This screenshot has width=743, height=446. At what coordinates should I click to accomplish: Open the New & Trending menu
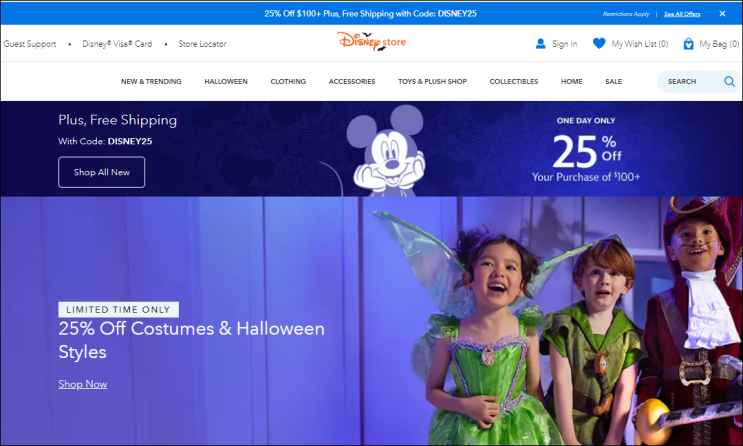click(x=151, y=82)
